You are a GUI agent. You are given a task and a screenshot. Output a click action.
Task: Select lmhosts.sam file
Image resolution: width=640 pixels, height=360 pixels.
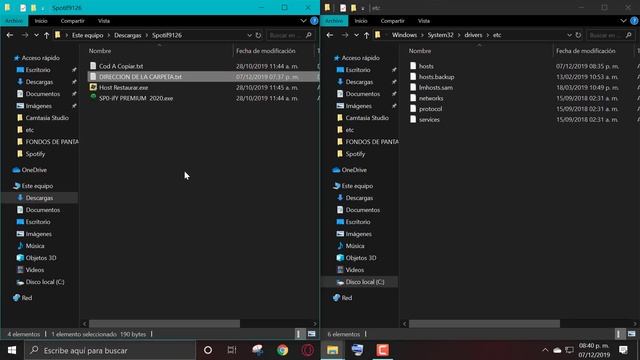point(436,87)
